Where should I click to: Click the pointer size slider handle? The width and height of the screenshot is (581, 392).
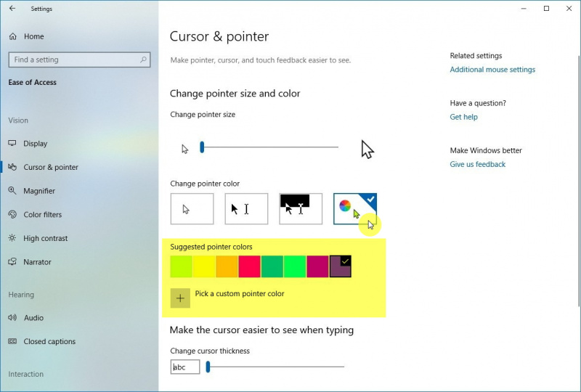(202, 147)
